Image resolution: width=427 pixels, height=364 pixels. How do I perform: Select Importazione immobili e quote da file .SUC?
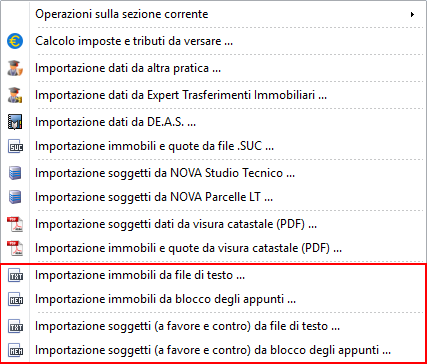pos(213,146)
